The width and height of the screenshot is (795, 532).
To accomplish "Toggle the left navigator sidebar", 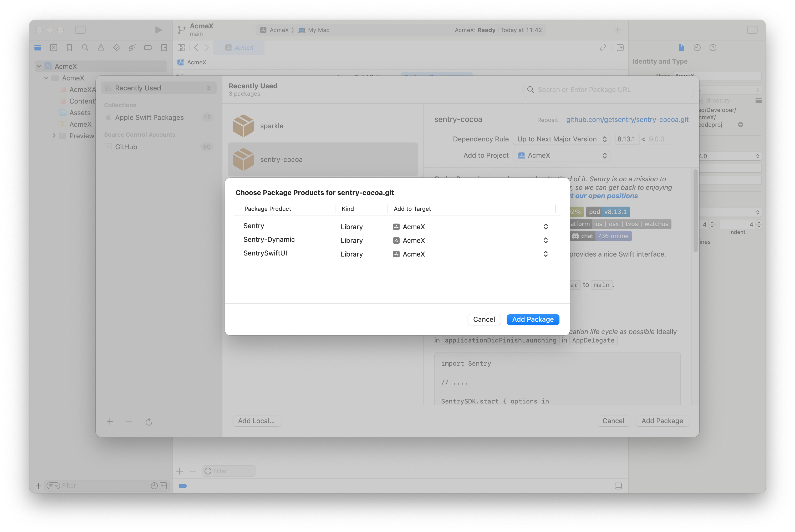I will (81, 30).
